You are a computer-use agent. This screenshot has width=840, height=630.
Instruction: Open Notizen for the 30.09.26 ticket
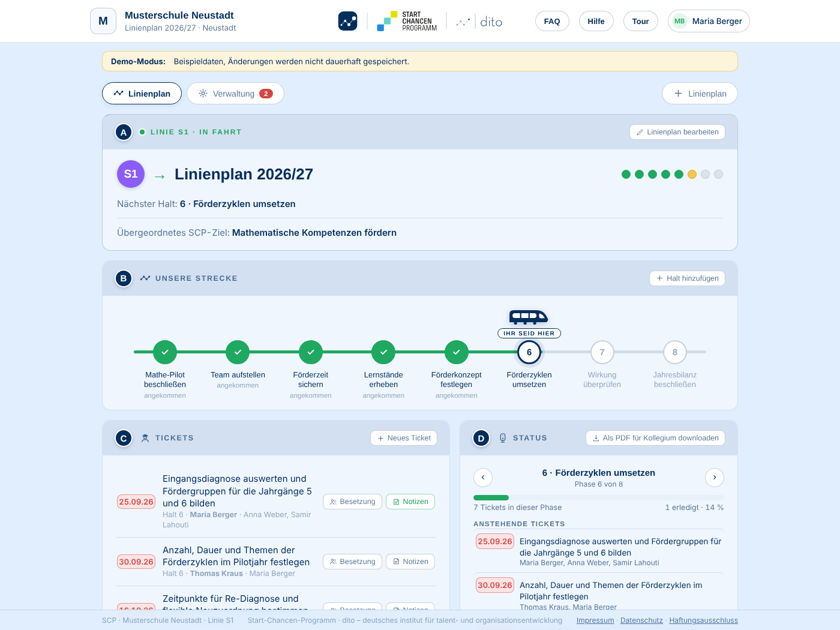point(410,562)
